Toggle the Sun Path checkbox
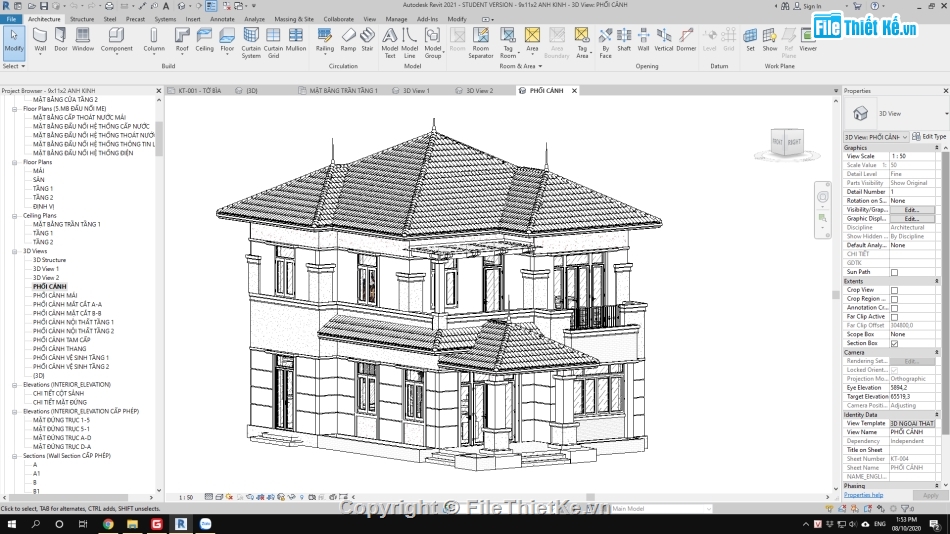 pyautogui.click(x=894, y=272)
